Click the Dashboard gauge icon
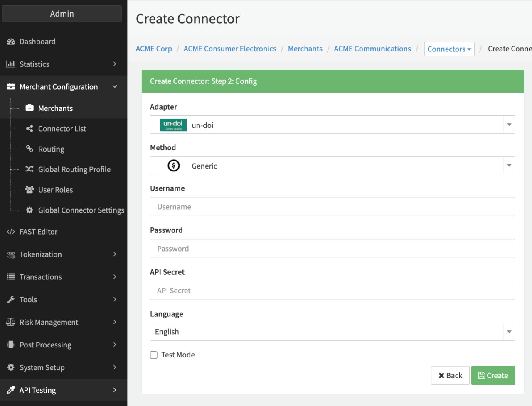 point(11,42)
